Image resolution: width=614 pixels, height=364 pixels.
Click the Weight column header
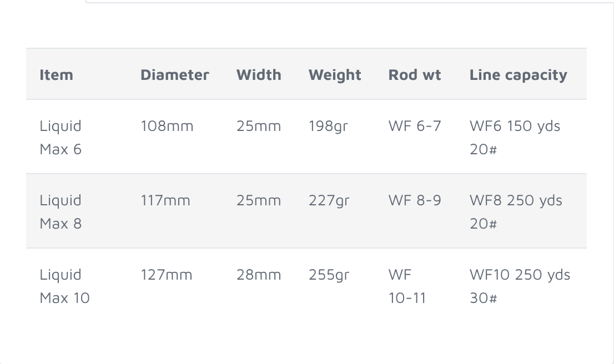click(335, 75)
